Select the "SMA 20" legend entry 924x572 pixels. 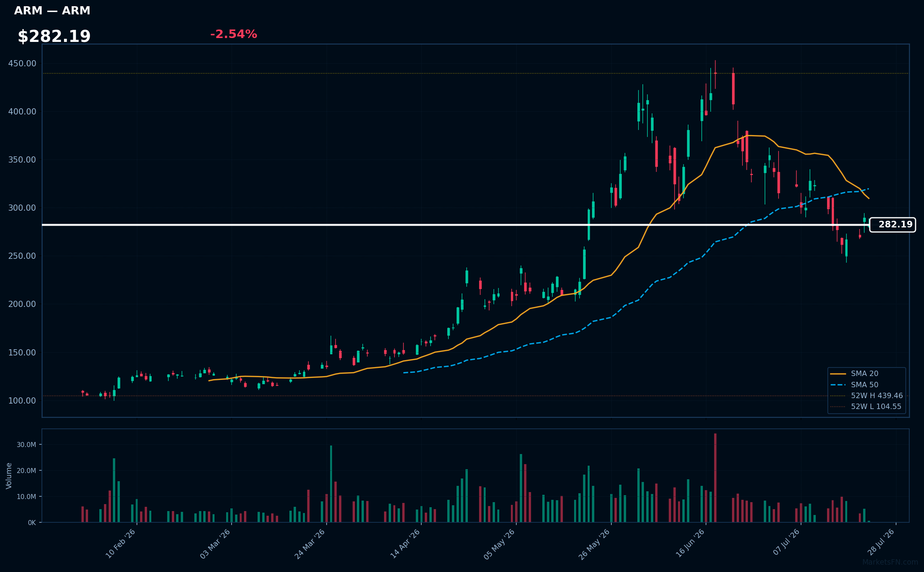point(864,374)
